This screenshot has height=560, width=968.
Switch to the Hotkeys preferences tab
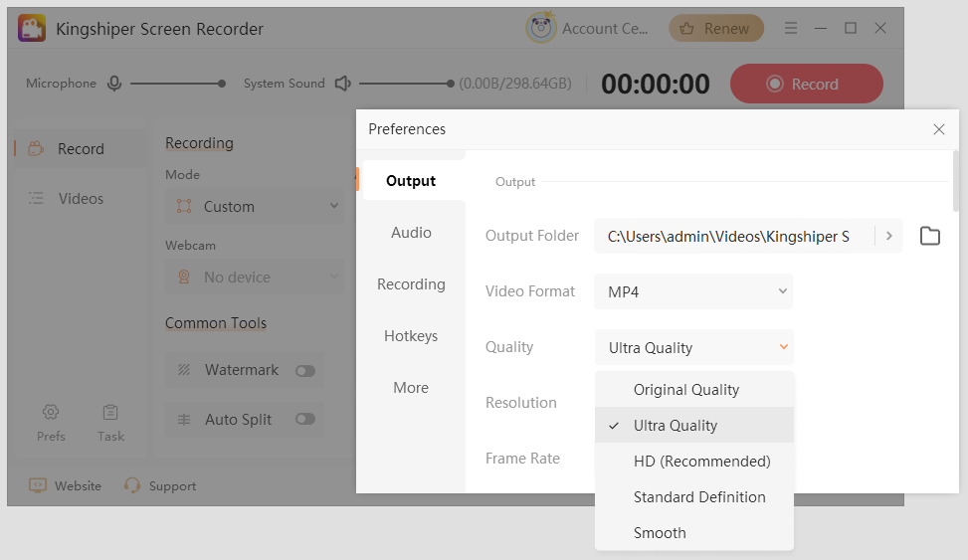pos(411,336)
